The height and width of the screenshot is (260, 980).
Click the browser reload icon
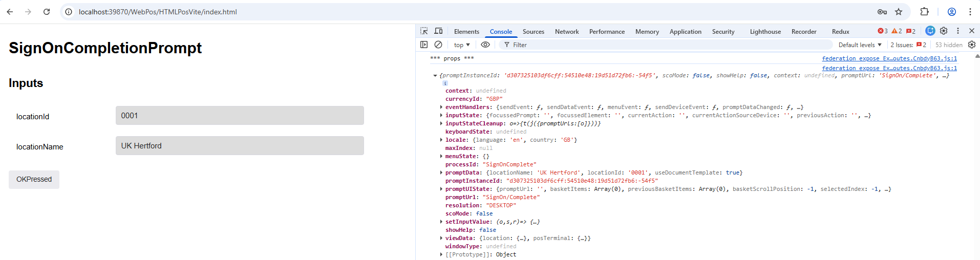(47, 12)
